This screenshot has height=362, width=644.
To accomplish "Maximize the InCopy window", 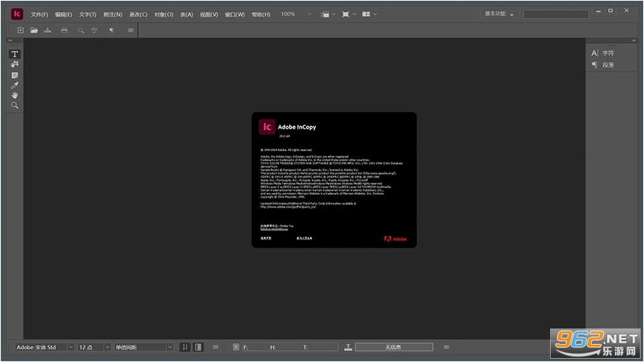I will coord(610,11).
